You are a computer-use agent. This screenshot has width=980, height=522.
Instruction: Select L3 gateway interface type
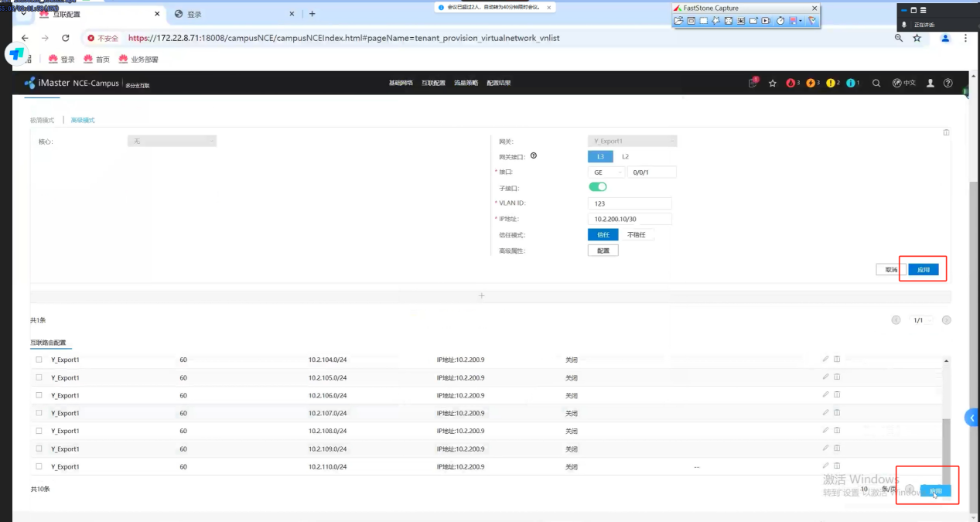point(600,156)
